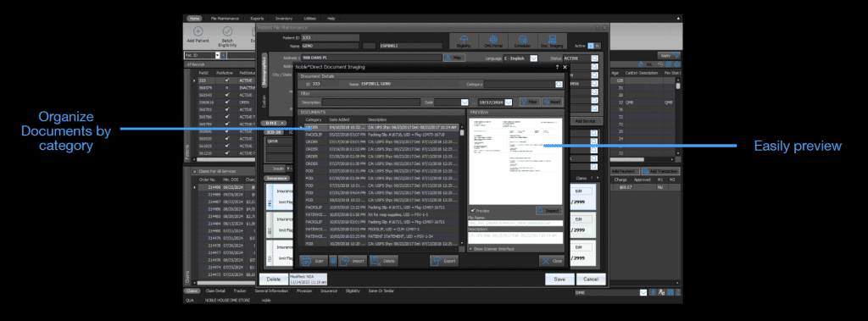This screenshot has width=868, height=321.
Task: Toggle PatActive checkbox for the INACTIVE patient row
Action: (x=226, y=87)
